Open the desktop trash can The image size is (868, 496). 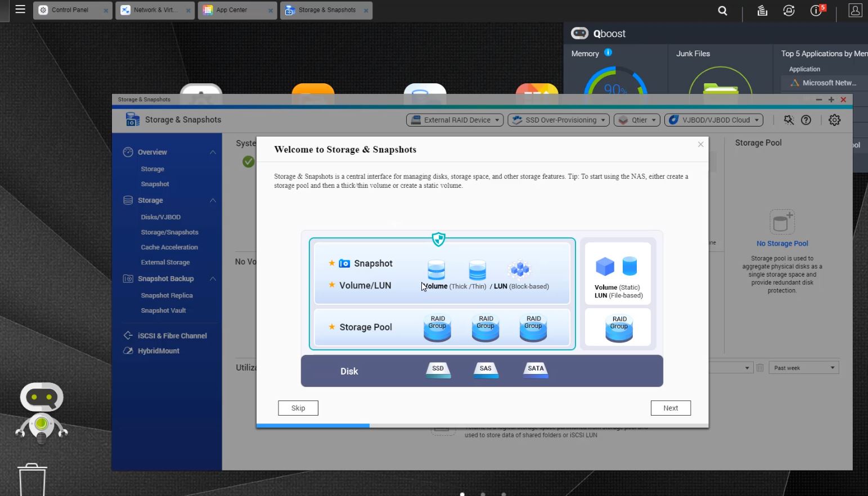click(x=33, y=479)
